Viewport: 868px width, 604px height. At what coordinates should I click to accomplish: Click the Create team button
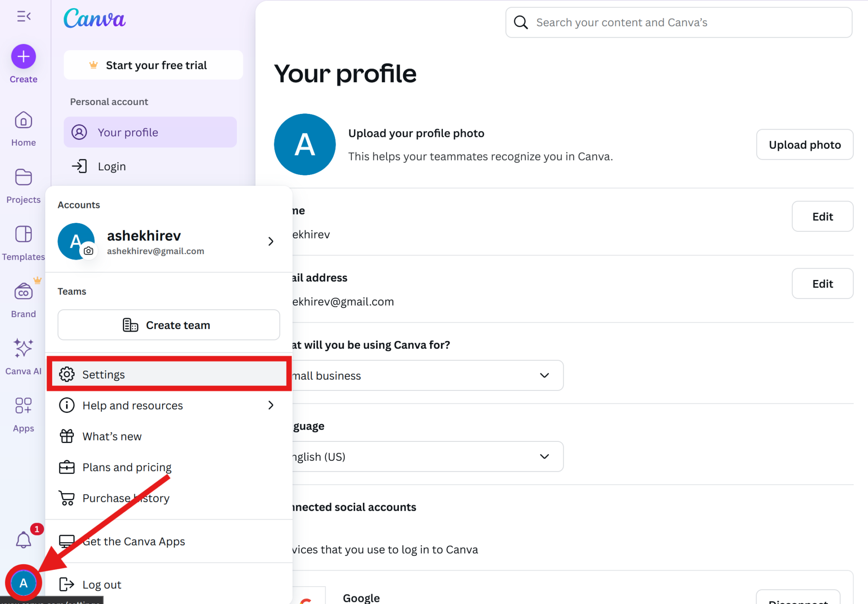click(x=169, y=325)
